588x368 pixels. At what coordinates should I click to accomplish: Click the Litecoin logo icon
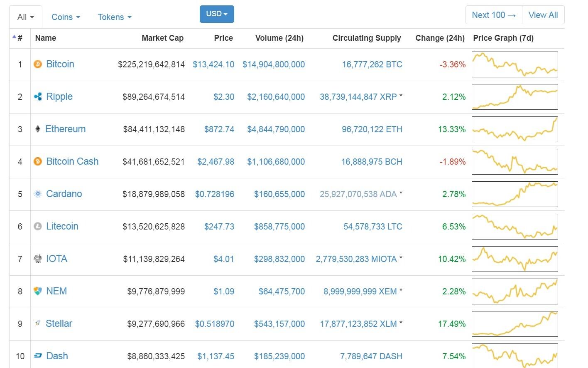coord(38,226)
